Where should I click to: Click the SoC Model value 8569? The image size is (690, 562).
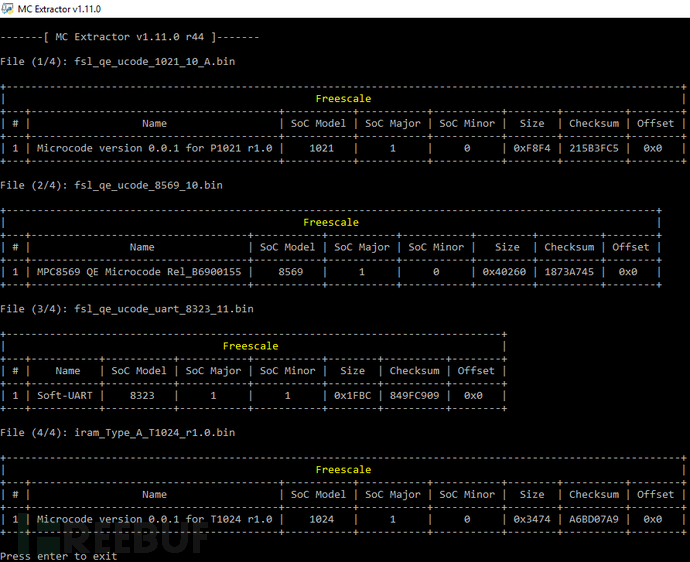pos(290,272)
